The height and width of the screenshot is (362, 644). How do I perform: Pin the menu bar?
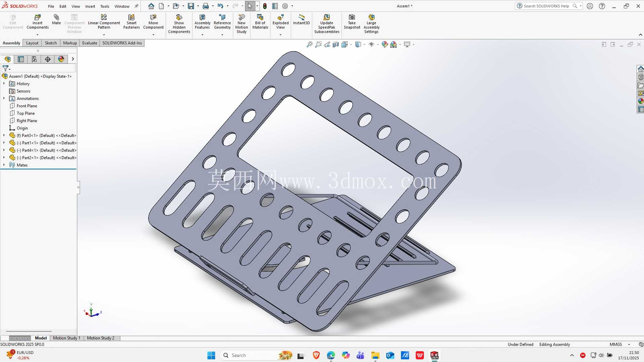point(136,6)
